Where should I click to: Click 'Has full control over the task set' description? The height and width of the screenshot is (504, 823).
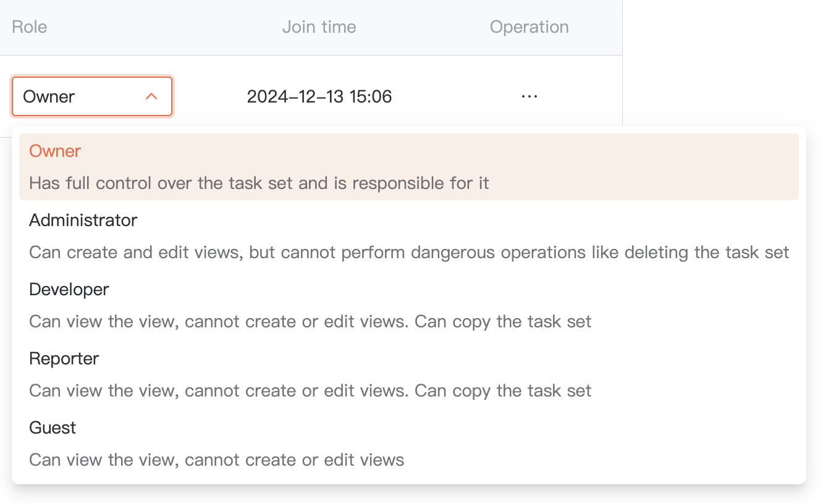click(x=259, y=183)
